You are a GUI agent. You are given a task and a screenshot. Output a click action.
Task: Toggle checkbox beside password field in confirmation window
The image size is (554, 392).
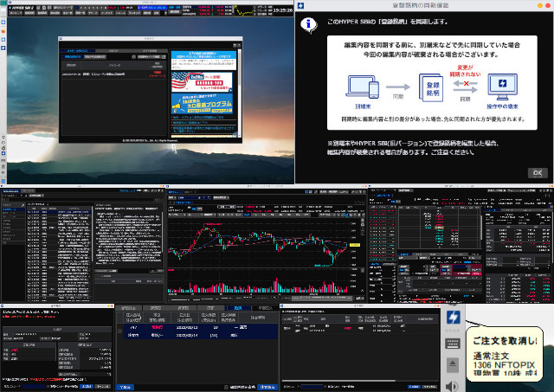click(48, 387)
